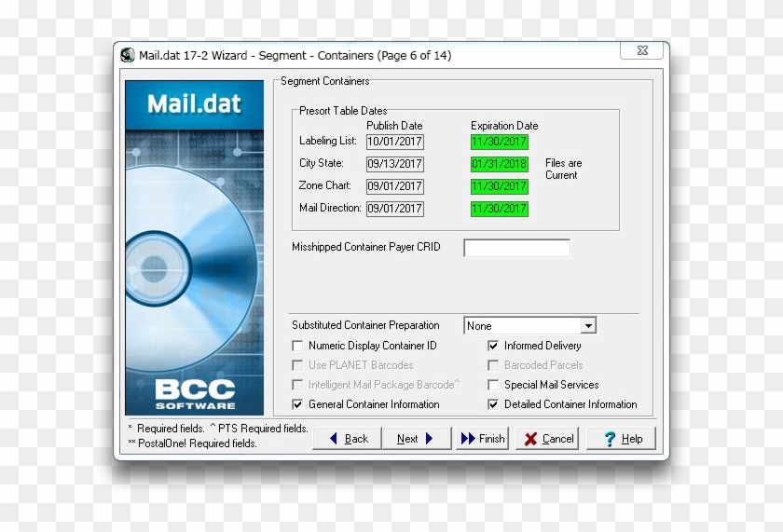
Task: Click Mail Direction expiration date field
Action: coord(500,209)
